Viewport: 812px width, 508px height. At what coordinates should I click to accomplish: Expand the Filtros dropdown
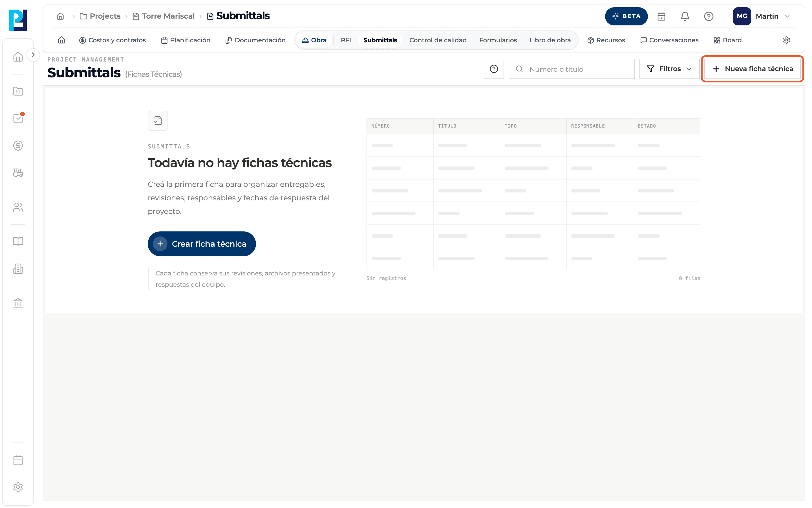click(669, 69)
